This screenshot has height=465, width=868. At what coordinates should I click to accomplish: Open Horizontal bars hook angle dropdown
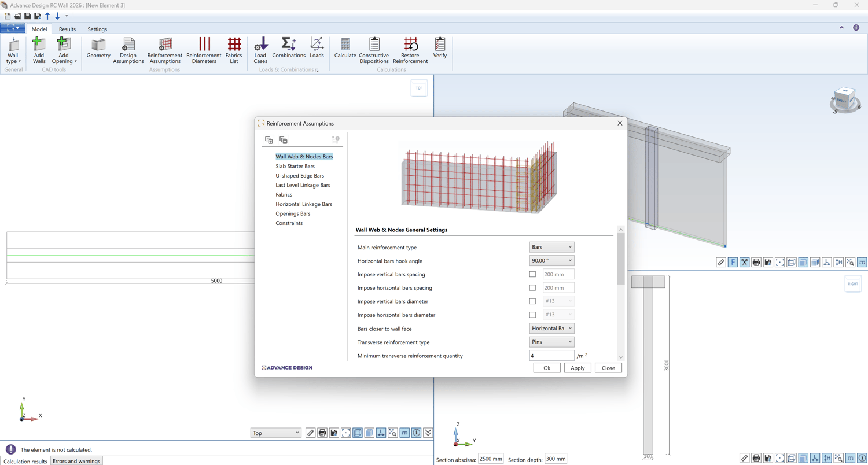pyautogui.click(x=552, y=261)
